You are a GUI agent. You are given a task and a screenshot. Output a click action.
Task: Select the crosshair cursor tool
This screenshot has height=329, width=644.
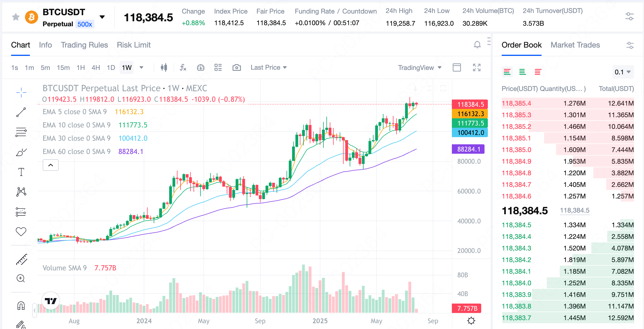coord(21,92)
